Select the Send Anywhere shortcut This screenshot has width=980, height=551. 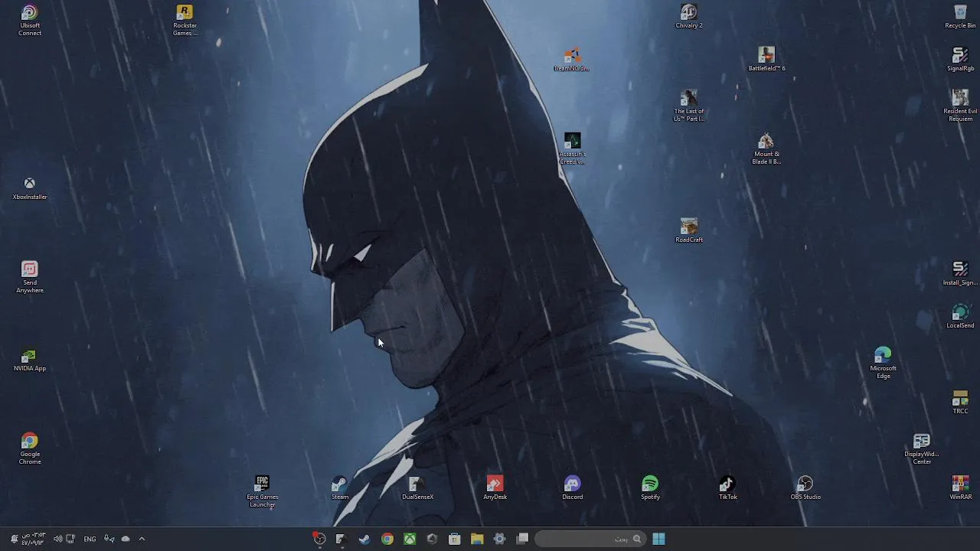pyautogui.click(x=30, y=277)
